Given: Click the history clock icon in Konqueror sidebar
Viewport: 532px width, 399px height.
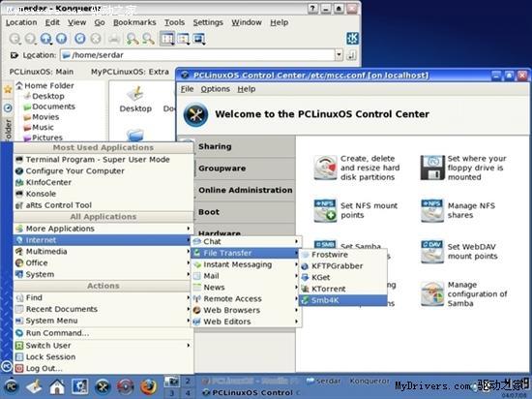Looking at the screenshot, I should tap(8, 108).
